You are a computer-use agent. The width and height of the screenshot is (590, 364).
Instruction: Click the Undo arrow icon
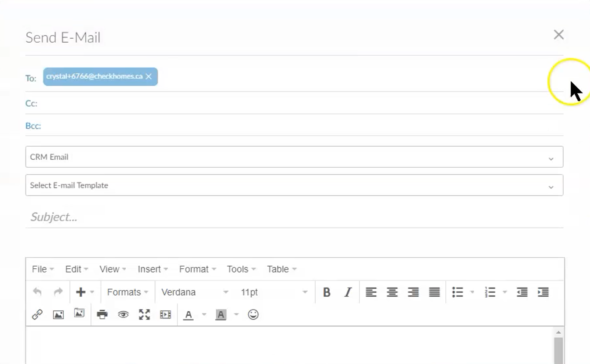pyautogui.click(x=37, y=292)
